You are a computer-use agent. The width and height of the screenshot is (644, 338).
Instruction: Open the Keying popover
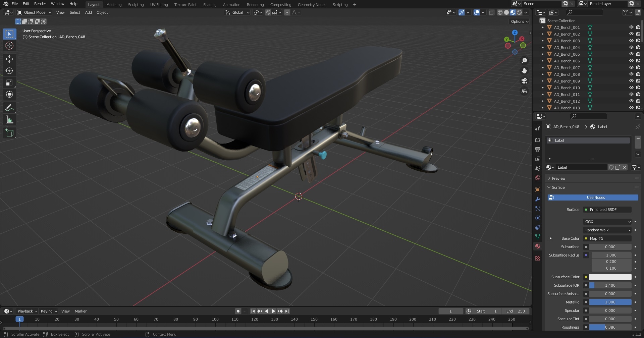point(49,311)
